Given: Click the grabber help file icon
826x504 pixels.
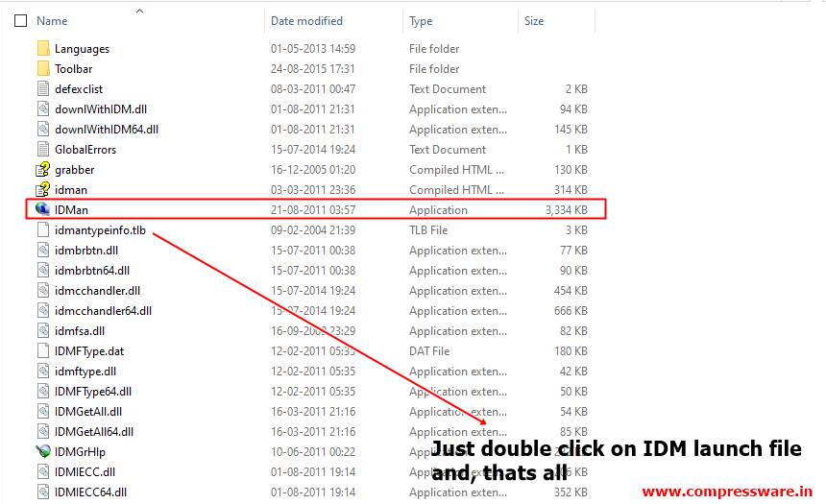Looking at the screenshot, I should tap(42, 170).
